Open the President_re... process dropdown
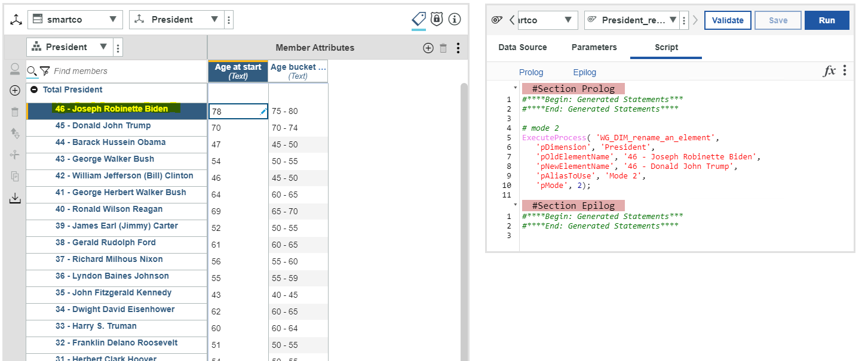 [x=632, y=20]
